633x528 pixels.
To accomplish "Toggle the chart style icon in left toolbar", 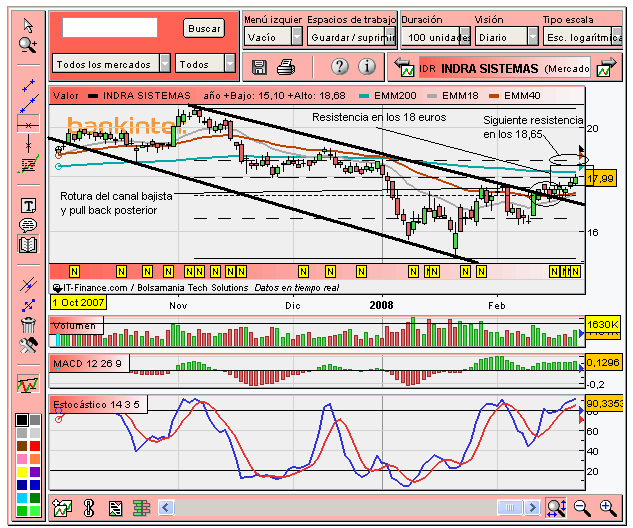I will point(28,383).
